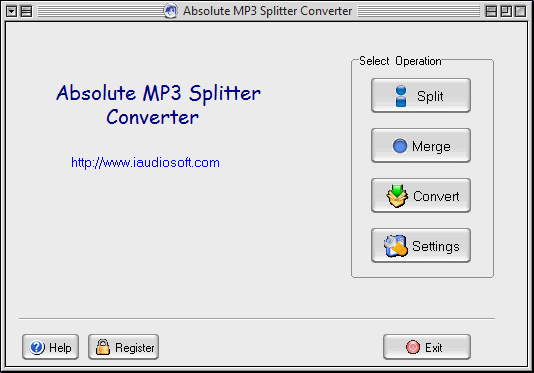This screenshot has width=534, height=373.
Task: Click the Register button
Action: tap(124, 347)
